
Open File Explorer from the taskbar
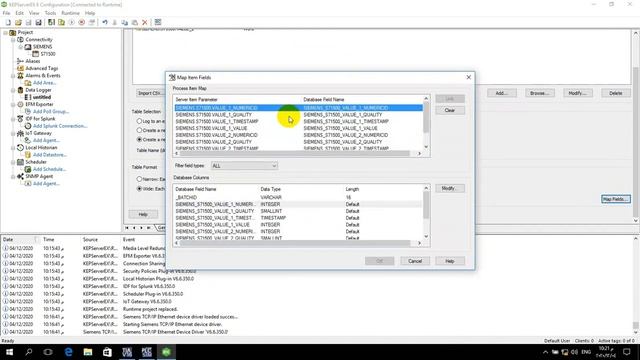[x=88, y=352]
